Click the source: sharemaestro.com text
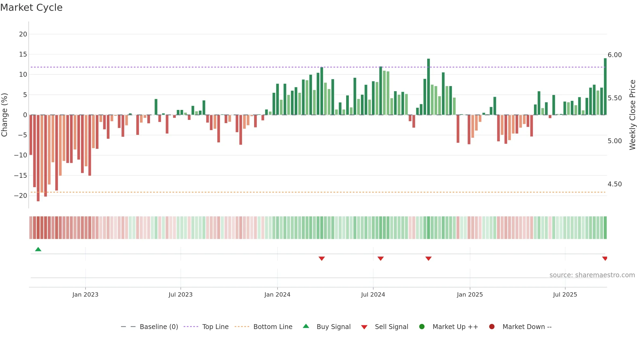Image resolution: width=644 pixels, height=362 pixels. point(592,275)
